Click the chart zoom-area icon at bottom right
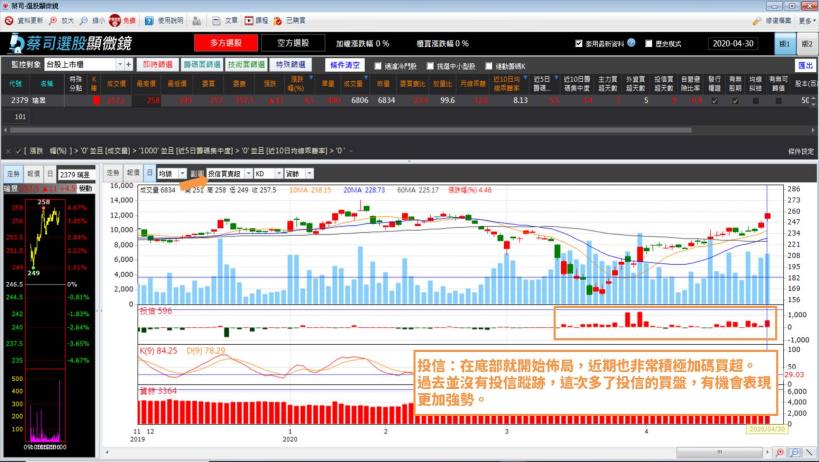 point(795,452)
